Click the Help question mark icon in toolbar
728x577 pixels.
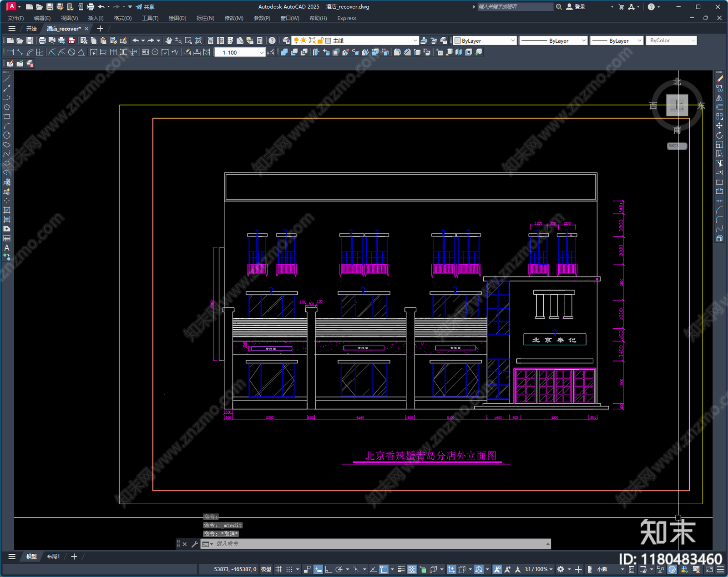272,40
